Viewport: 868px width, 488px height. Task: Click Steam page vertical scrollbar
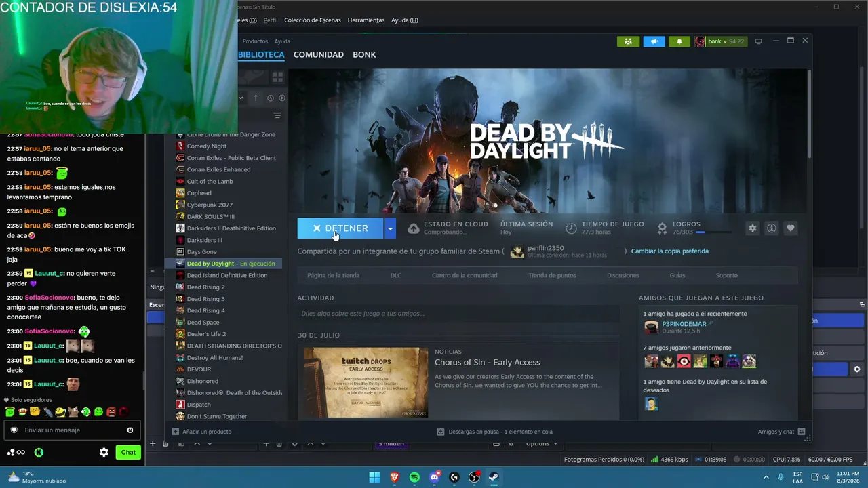(809, 114)
